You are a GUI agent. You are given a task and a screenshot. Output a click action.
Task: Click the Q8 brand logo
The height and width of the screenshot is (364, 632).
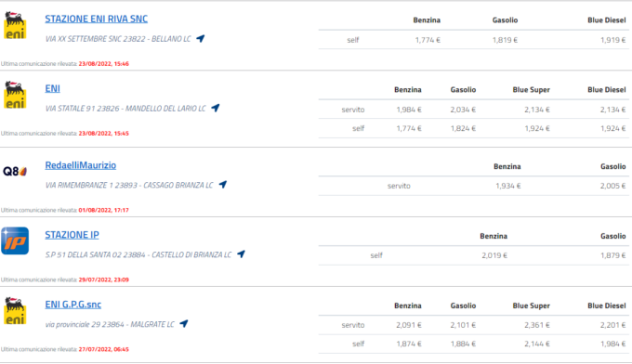click(x=15, y=172)
